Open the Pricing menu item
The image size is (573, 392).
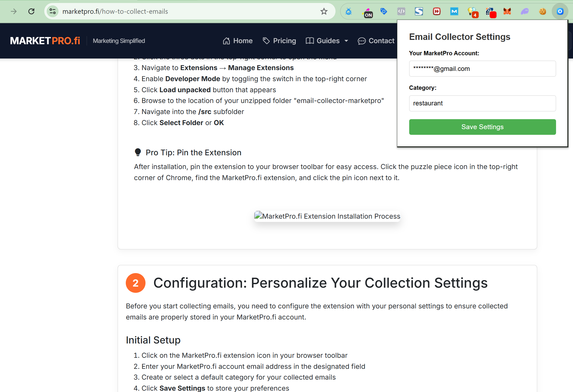(x=279, y=41)
